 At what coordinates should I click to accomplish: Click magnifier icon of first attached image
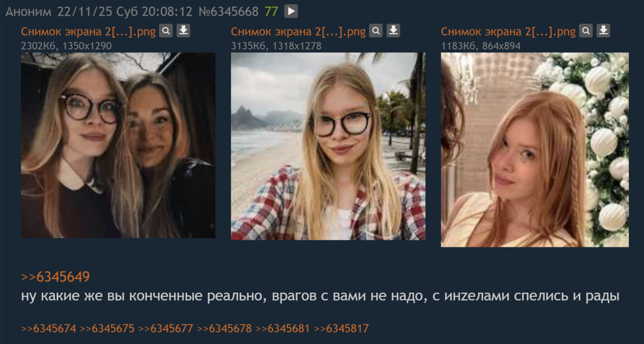coord(166,31)
